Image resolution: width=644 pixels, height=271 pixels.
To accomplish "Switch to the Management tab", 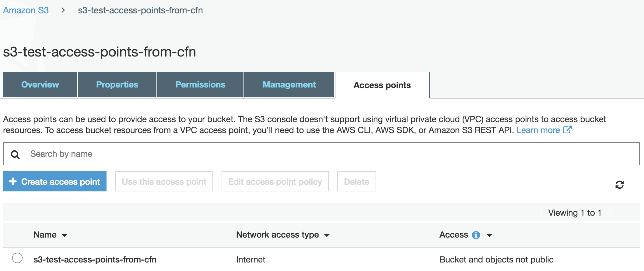I will [x=289, y=85].
